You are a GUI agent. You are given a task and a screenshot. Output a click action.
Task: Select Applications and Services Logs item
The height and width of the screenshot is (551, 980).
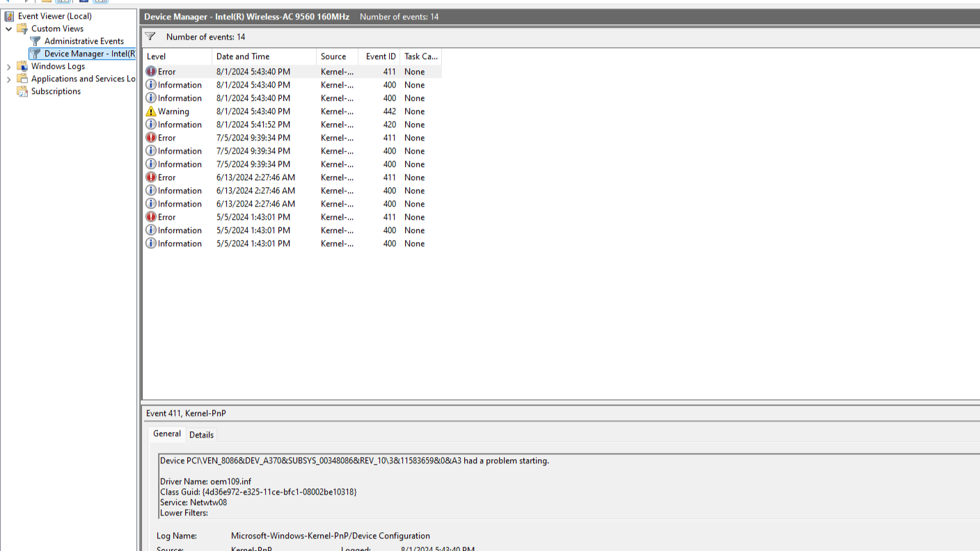(x=83, y=79)
